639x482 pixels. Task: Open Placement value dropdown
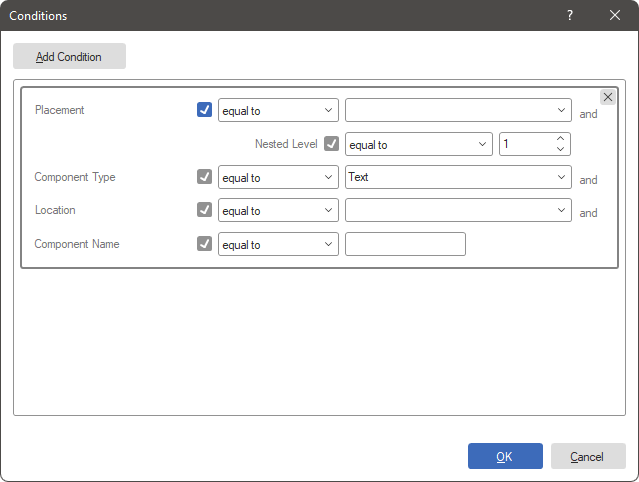point(458,111)
